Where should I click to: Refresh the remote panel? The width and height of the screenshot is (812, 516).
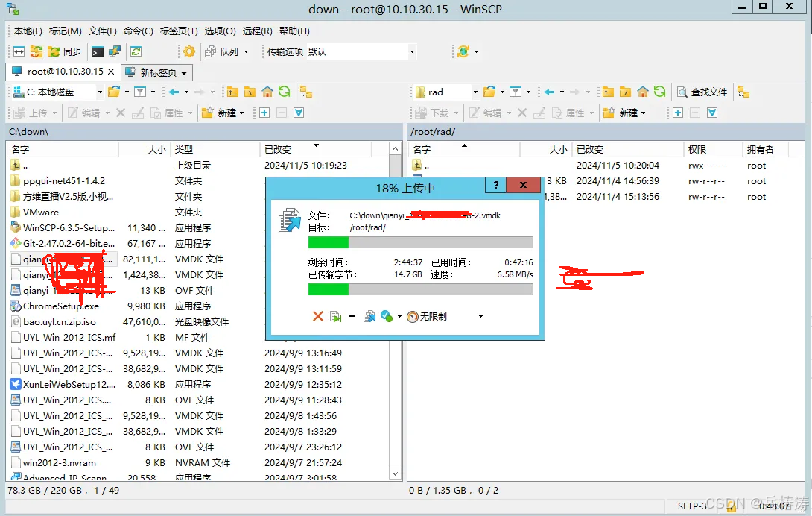tap(660, 92)
